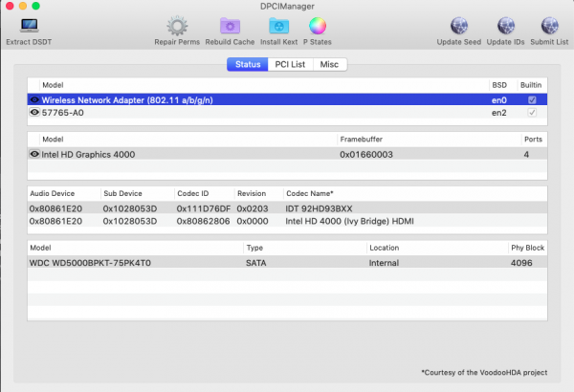Toggle Builtin checkbox for Wireless Network Adapter
The image size is (574, 392).
[532, 99]
